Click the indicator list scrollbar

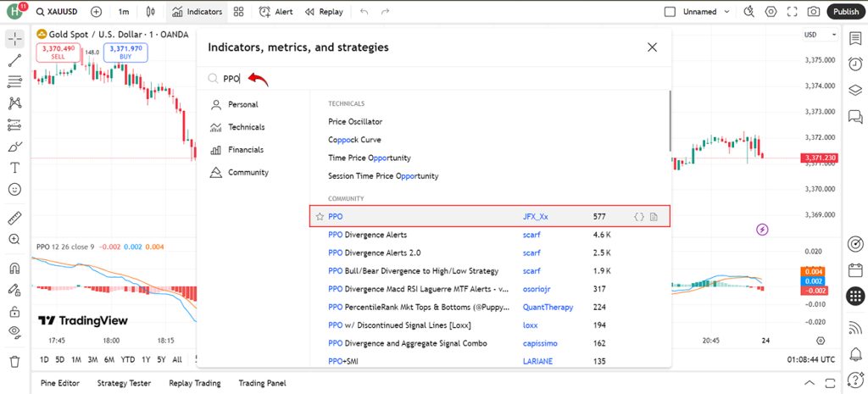click(670, 120)
